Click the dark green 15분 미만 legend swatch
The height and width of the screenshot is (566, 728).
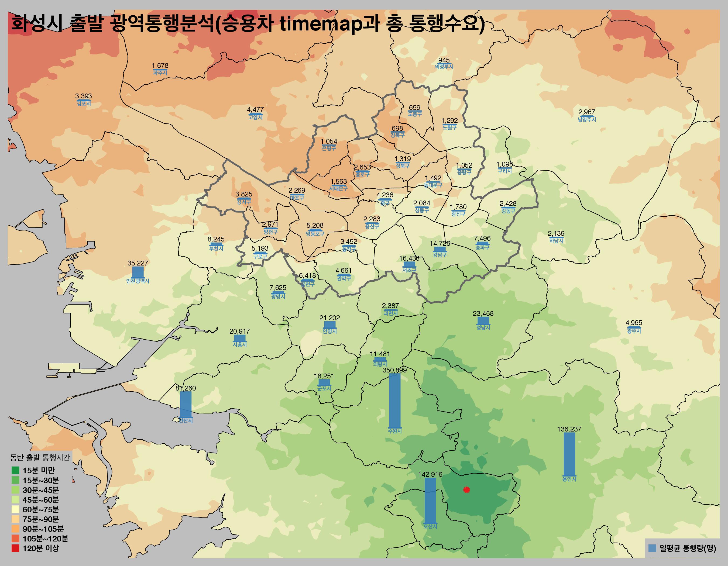(15, 470)
